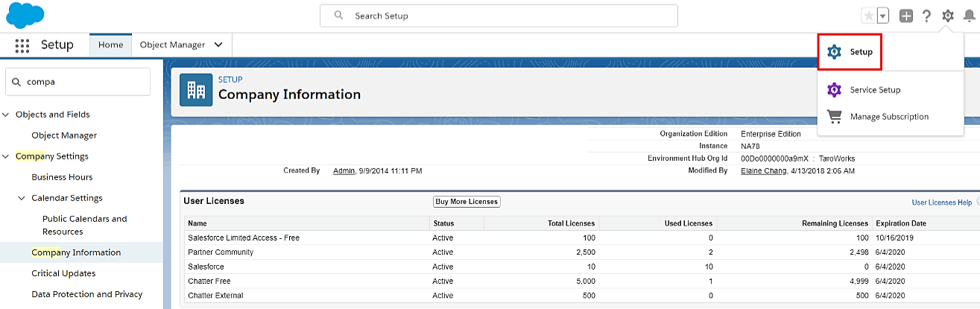Click the Buy More Licenses button

tap(467, 202)
